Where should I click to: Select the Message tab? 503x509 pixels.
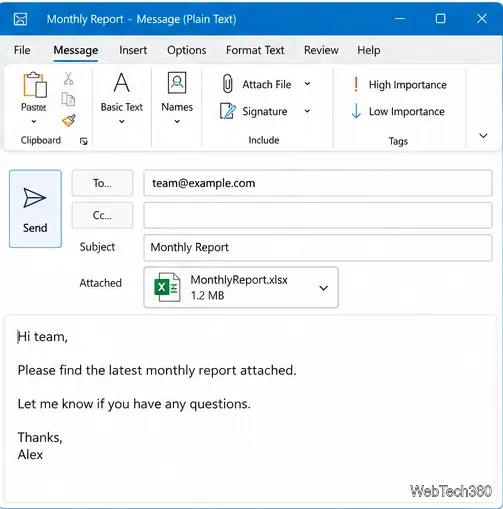pos(76,50)
